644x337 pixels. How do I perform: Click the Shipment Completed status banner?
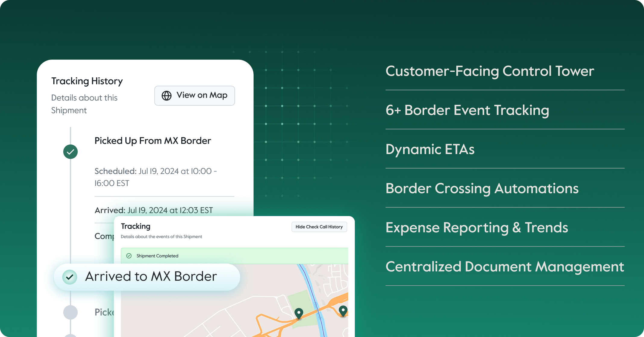[x=235, y=256]
